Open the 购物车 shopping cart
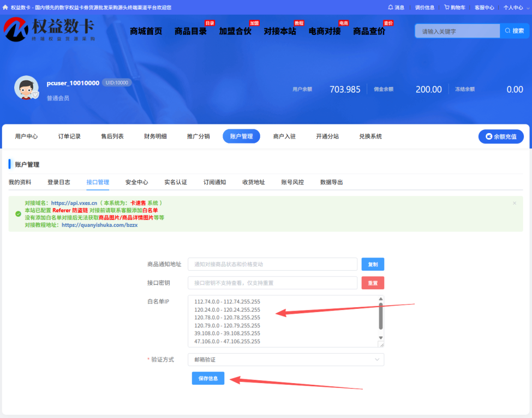The height and width of the screenshot is (418, 532). point(455,8)
